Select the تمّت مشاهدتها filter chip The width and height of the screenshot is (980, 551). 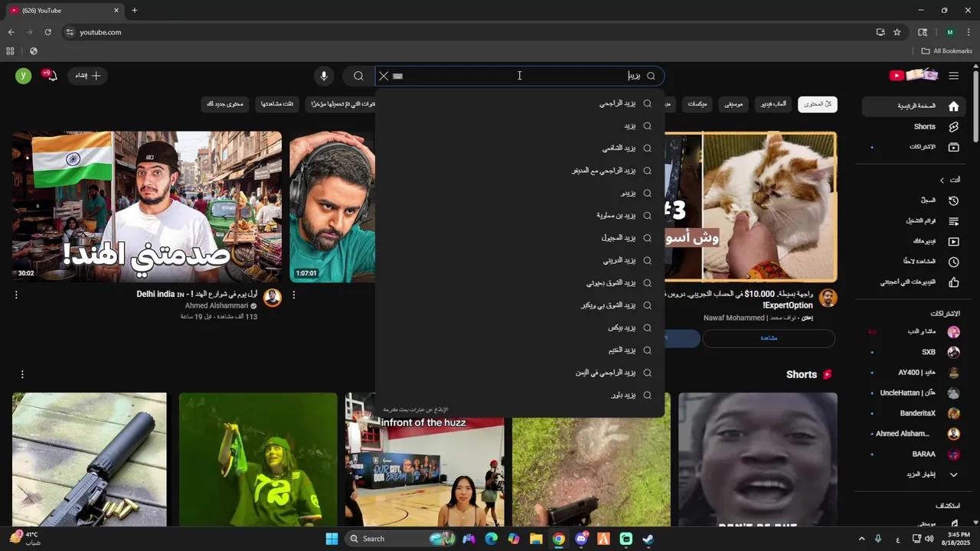[277, 104]
